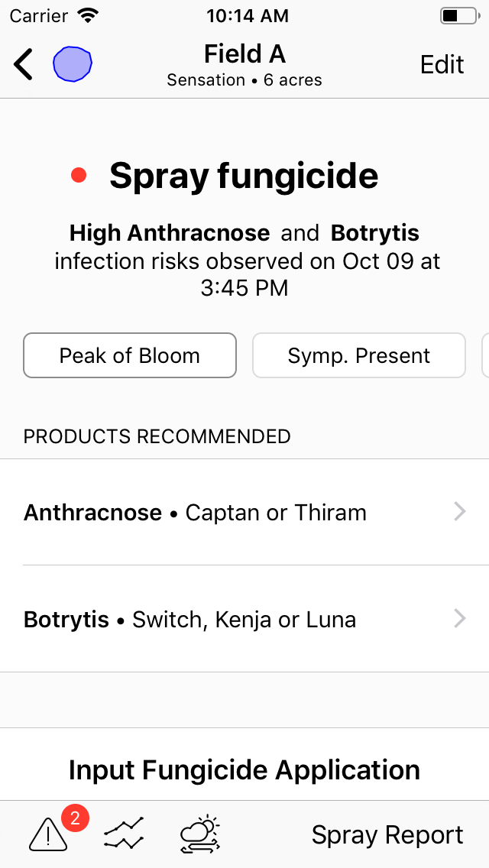Toggle the Symp. Present option

359,355
